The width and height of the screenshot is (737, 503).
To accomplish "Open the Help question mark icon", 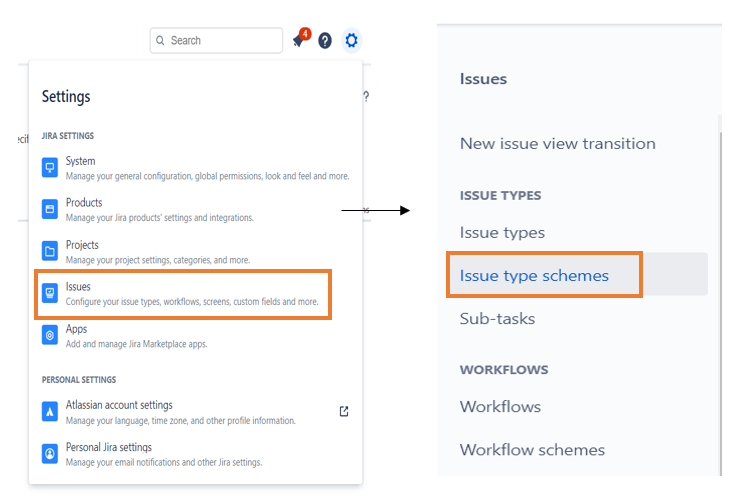I will [x=325, y=40].
